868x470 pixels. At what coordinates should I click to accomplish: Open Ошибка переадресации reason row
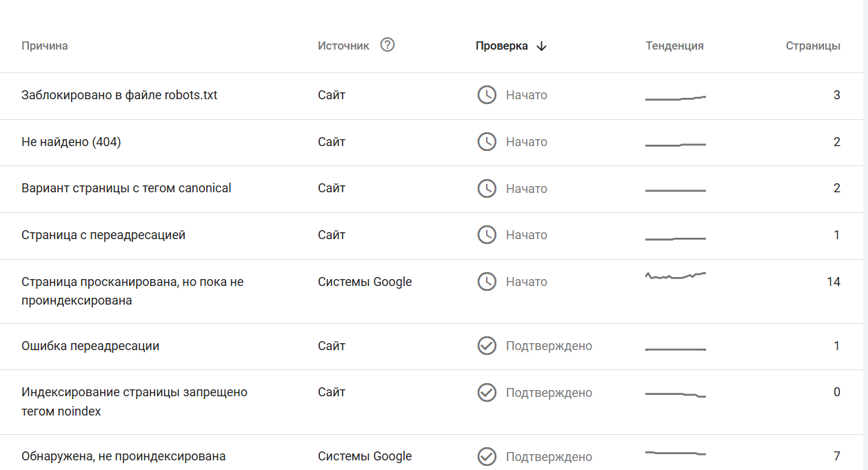(90, 346)
